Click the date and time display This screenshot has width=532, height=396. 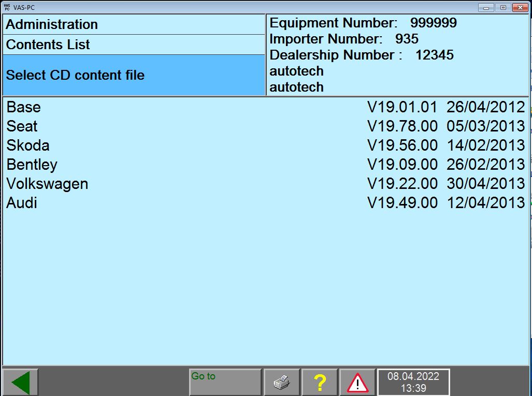point(413,383)
